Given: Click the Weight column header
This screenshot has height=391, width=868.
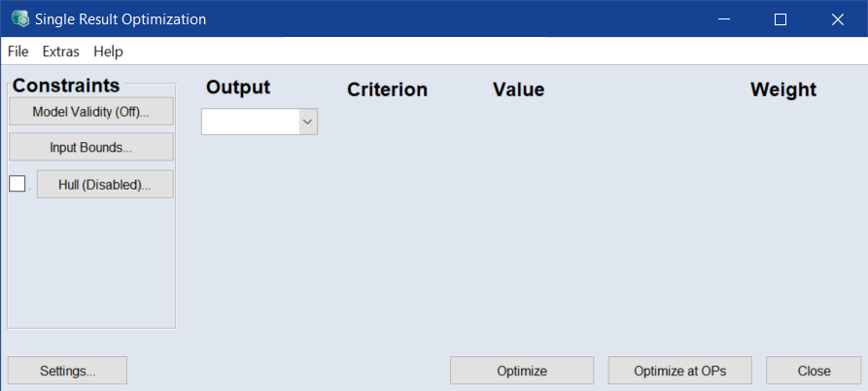Looking at the screenshot, I should pos(782,90).
